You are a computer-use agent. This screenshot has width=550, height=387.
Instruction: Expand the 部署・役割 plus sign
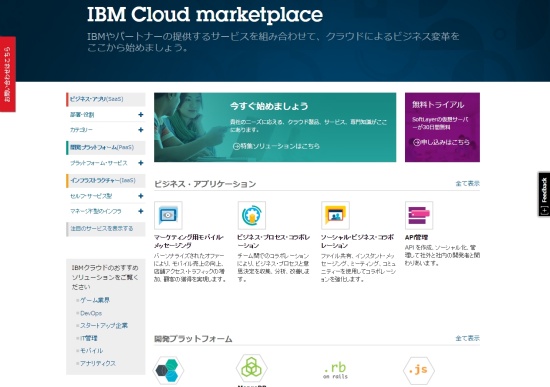tap(141, 114)
